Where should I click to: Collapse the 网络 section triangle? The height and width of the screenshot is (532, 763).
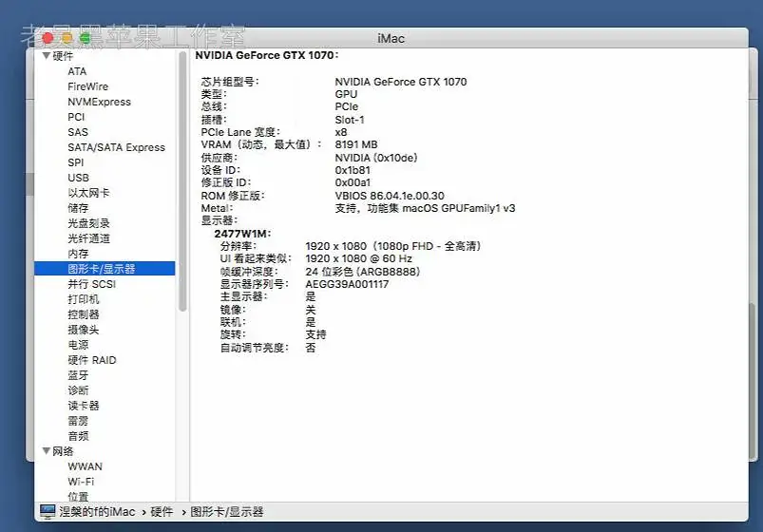(47, 451)
